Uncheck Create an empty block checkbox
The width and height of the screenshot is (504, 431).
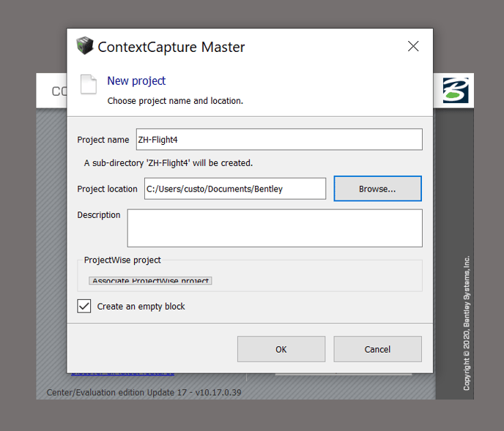click(x=84, y=306)
